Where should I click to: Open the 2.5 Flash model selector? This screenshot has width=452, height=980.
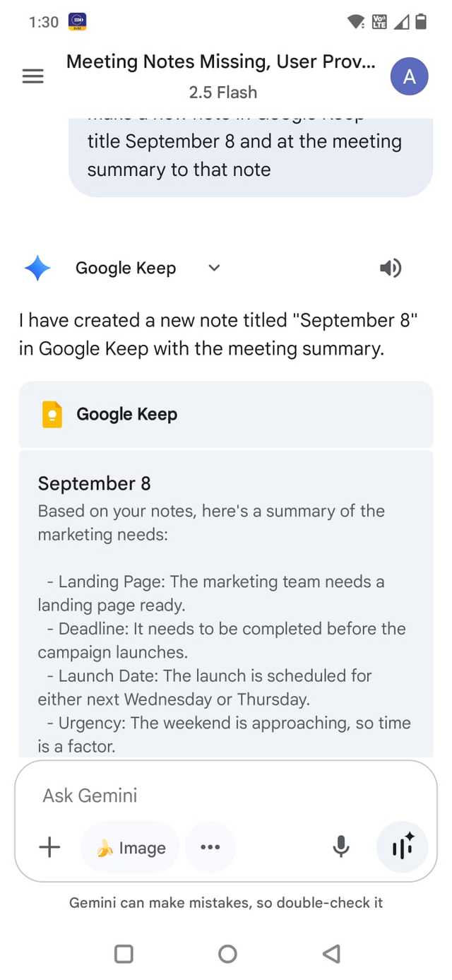pos(223,93)
